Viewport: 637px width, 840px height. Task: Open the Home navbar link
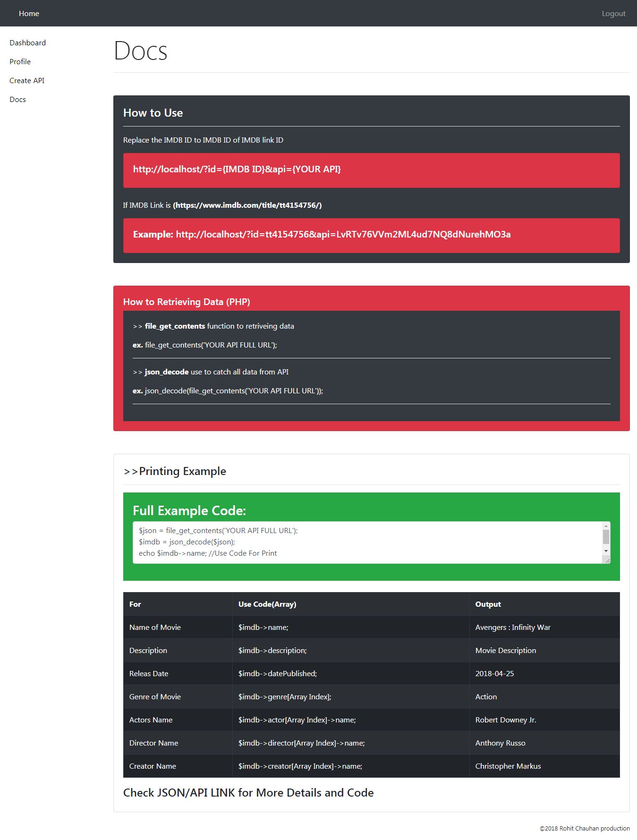tap(29, 13)
